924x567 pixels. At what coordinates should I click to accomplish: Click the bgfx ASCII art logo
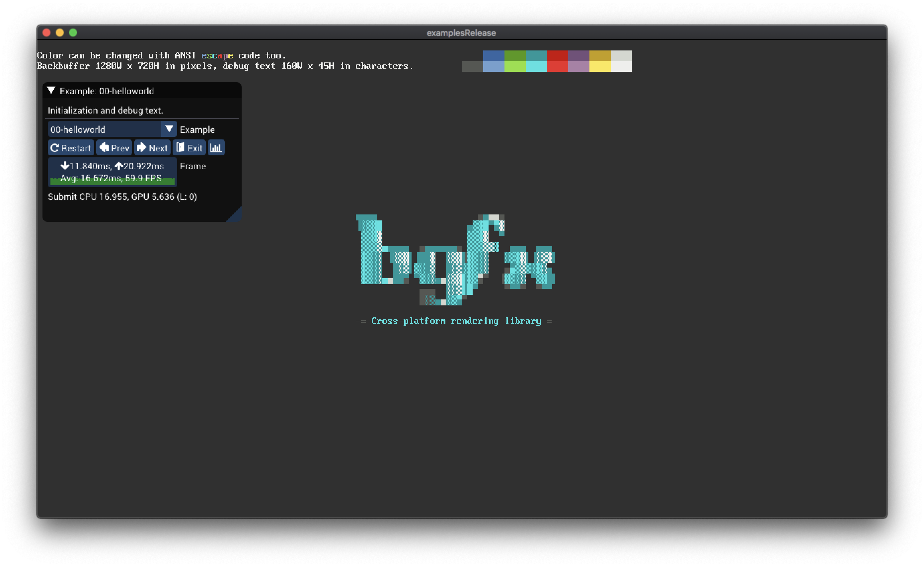pyautogui.click(x=455, y=260)
